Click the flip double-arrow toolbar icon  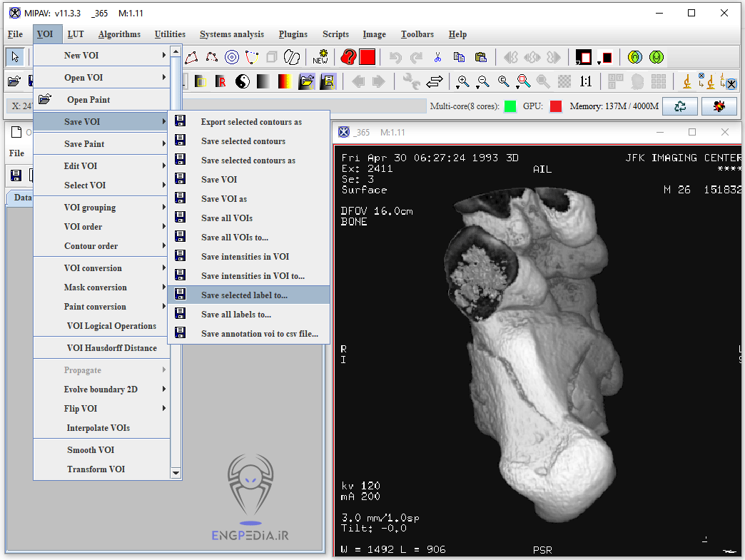point(435,82)
